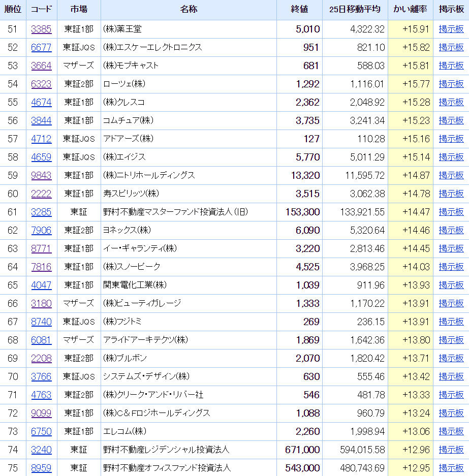Screen dimensions: 469x476
Task: Open stock code 6750 link
Action: (x=41, y=431)
